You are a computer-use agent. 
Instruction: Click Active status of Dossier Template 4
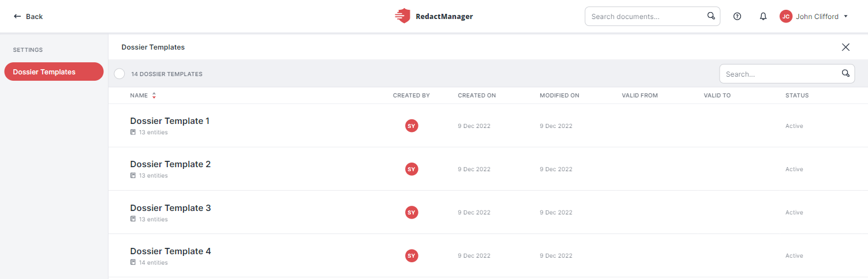(x=794, y=256)
